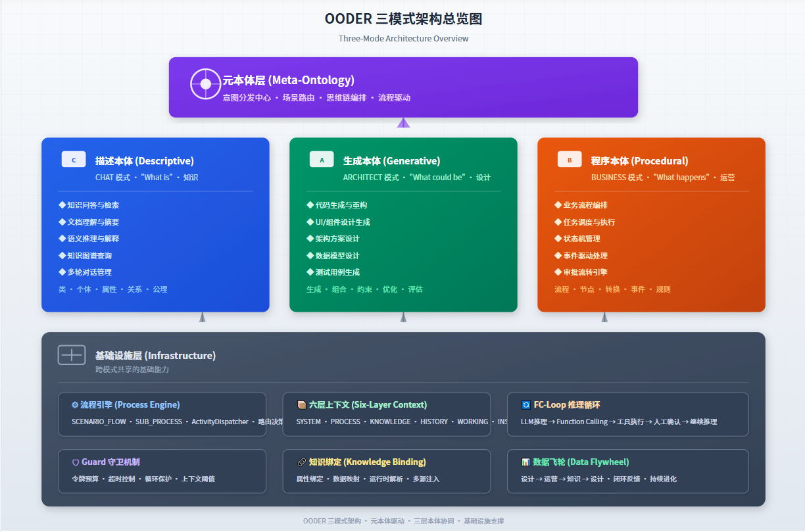Click subtitle 'Three-Mode Architecture Overview'
This screenshot has width=805, height=532.
click(x=403, y=39)
